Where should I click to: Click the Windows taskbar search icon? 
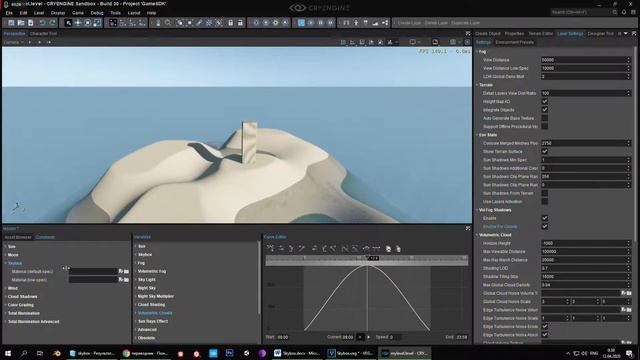click(x=24, y=353)
